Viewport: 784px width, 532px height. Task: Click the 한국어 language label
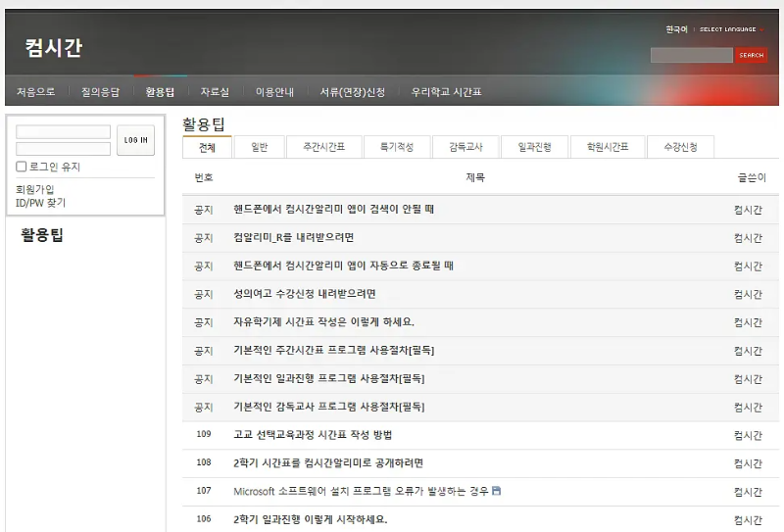point(676,29)
